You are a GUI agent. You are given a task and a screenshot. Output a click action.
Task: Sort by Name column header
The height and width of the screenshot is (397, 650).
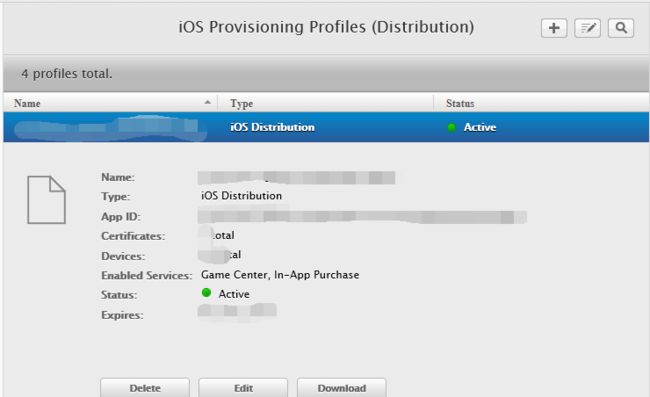(x=27, y=103)
